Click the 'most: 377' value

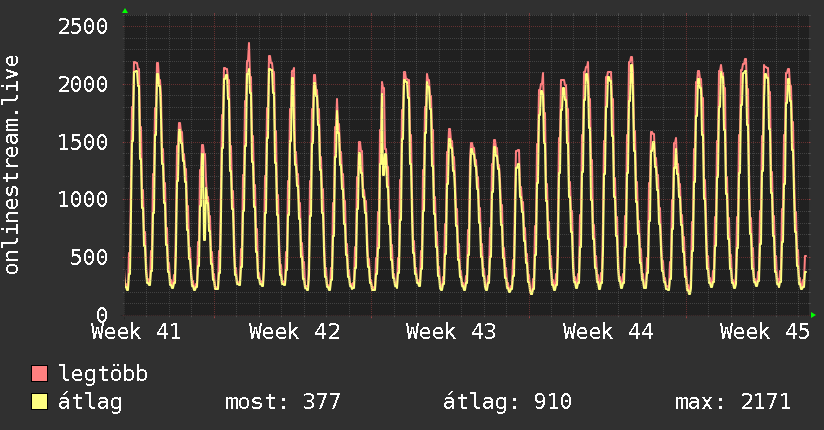[x=283, y=402]
